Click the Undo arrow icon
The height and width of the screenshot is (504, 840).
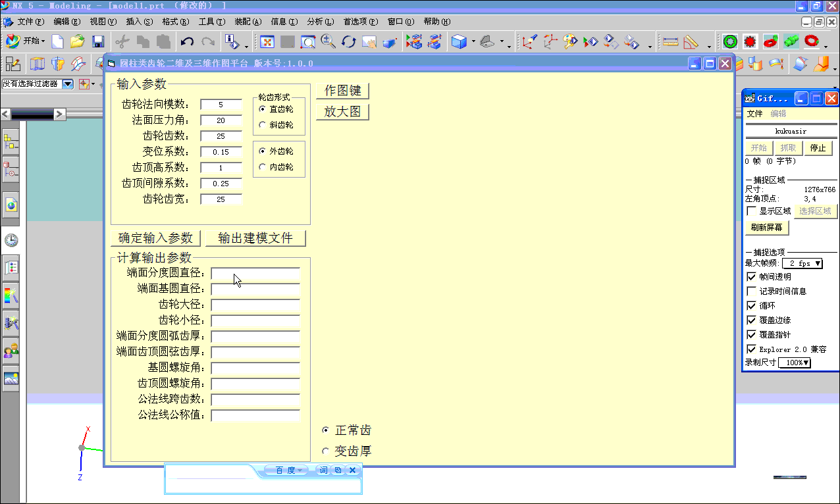tap(187, 41)
